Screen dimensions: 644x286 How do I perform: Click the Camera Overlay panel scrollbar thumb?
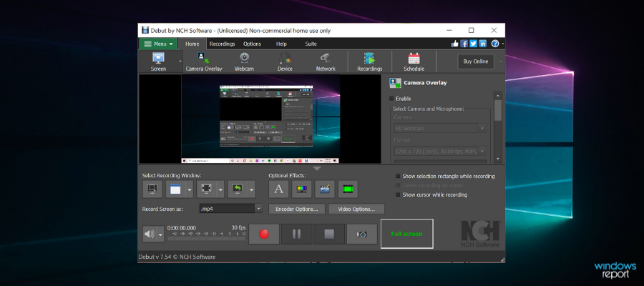(498, 110)
